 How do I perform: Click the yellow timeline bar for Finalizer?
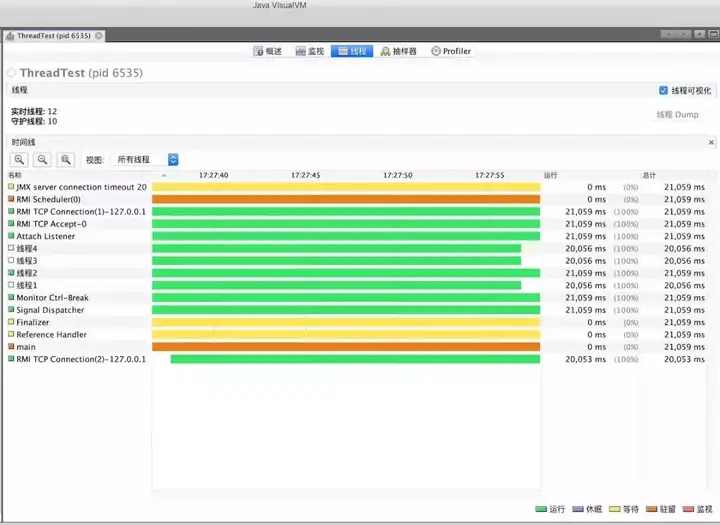point(346,322)
